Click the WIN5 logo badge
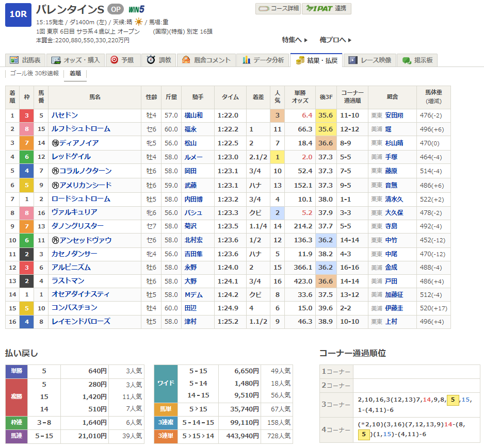 pyautogui.click(x=136, y=9)
